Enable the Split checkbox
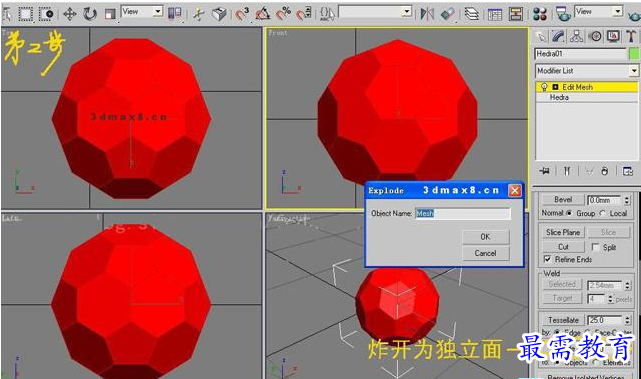 [x=595, y=247]
